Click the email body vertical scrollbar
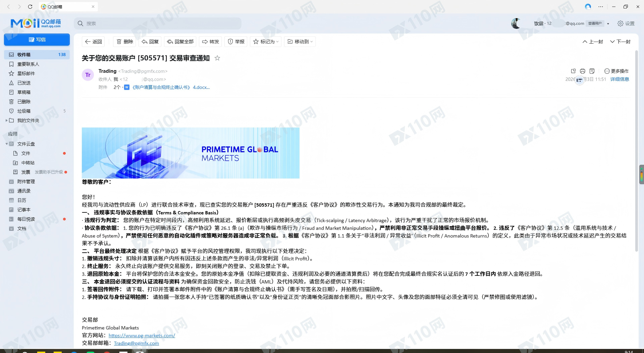The width and height of the screenshot is (644, 353). coord(636,151)
